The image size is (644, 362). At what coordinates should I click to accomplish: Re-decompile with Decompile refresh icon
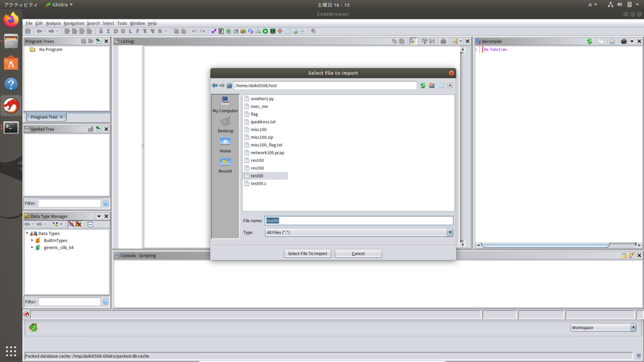coord(590,41)
